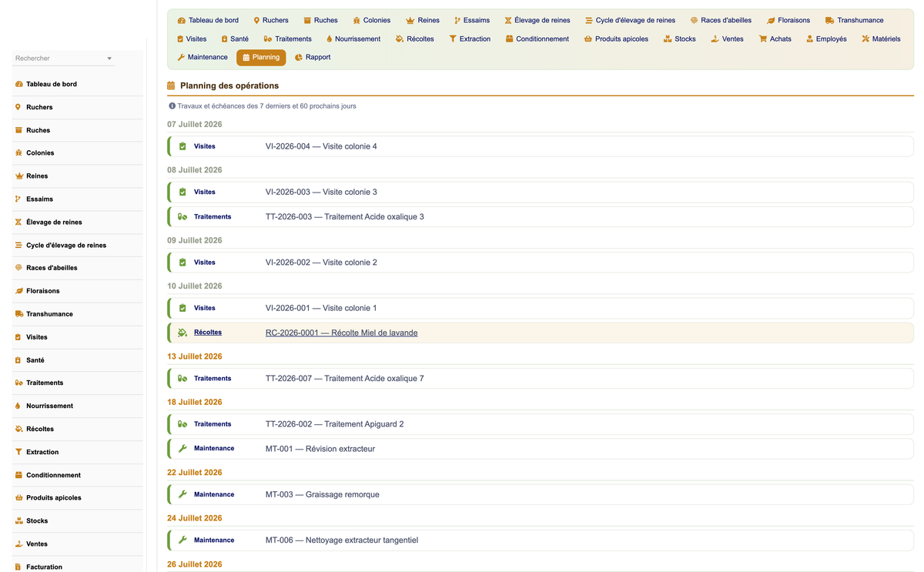
Task: Select Visites in the left sidebar
Action: point(78,337)
